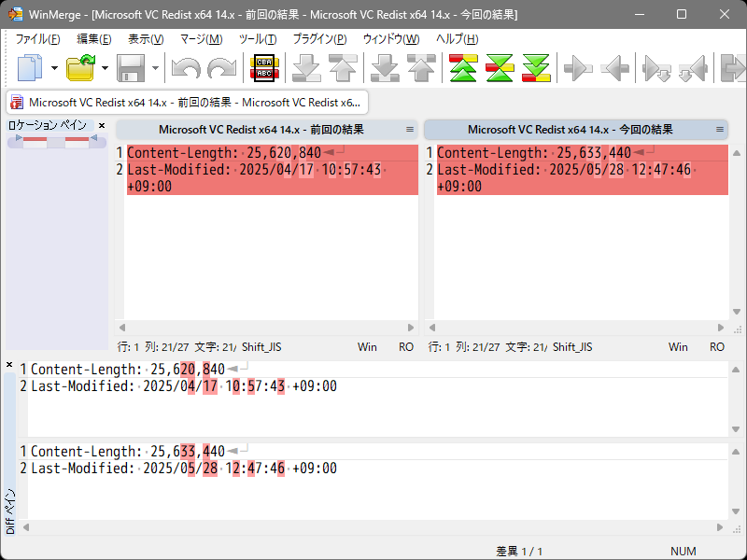Click the ロケーション ペイン title
The image size is (747, 560).
48,125
